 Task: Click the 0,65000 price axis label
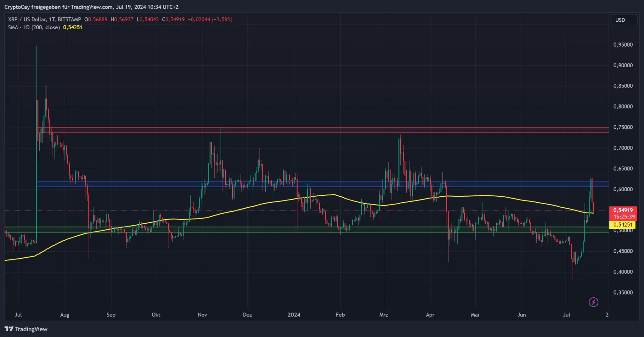click(623, 169)
